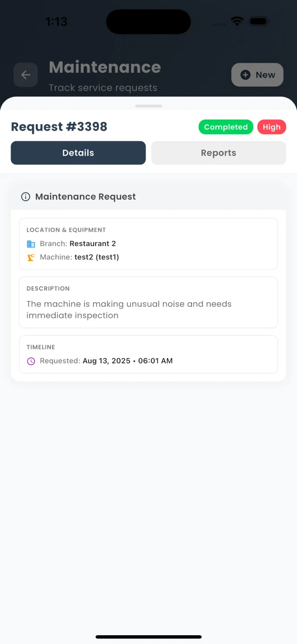Click the plus icon in New button
The image size is (297, 644).
pyautogui.click(x=245, y=75)
